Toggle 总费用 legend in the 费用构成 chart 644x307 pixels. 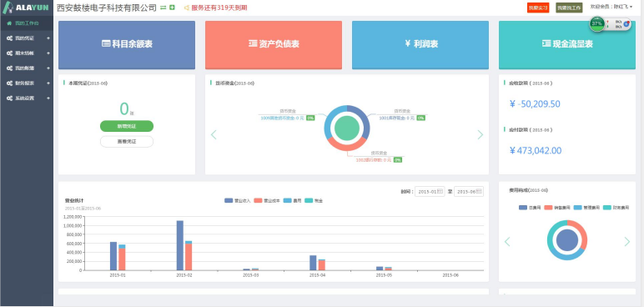coord(530,208)
